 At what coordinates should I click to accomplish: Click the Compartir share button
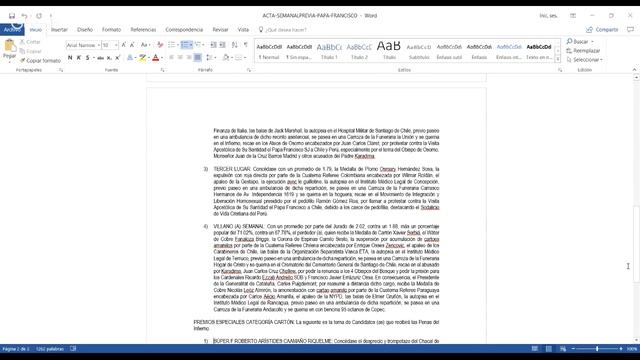[x=602, y=30]
